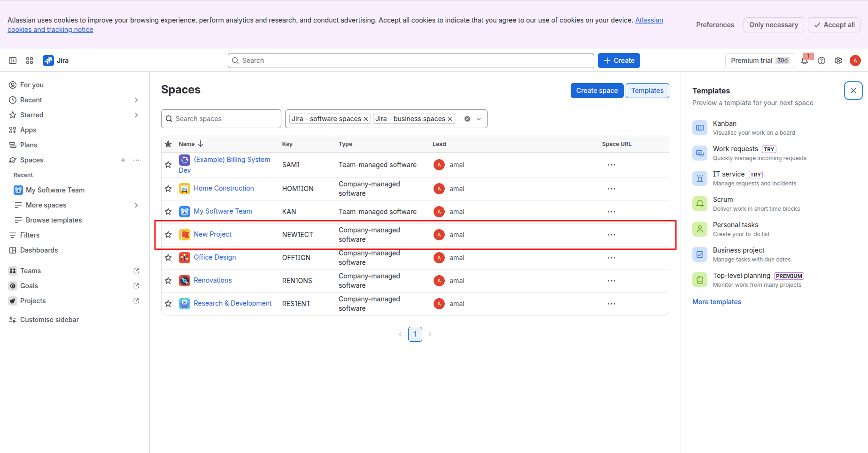
Task: Star the Home Construction space
Action: pos(168,189)
